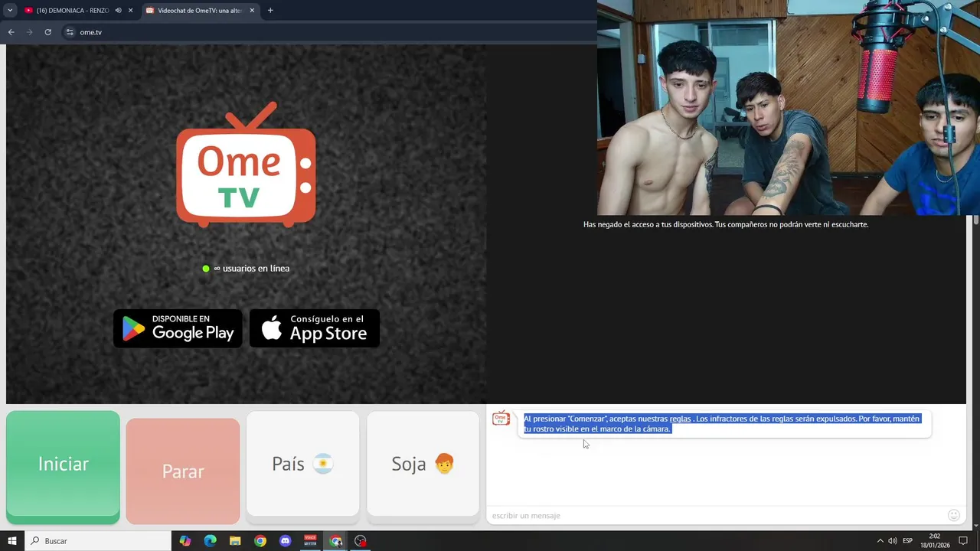Change the ESP input language
The image size is (980, 551).
coord(907,541)
